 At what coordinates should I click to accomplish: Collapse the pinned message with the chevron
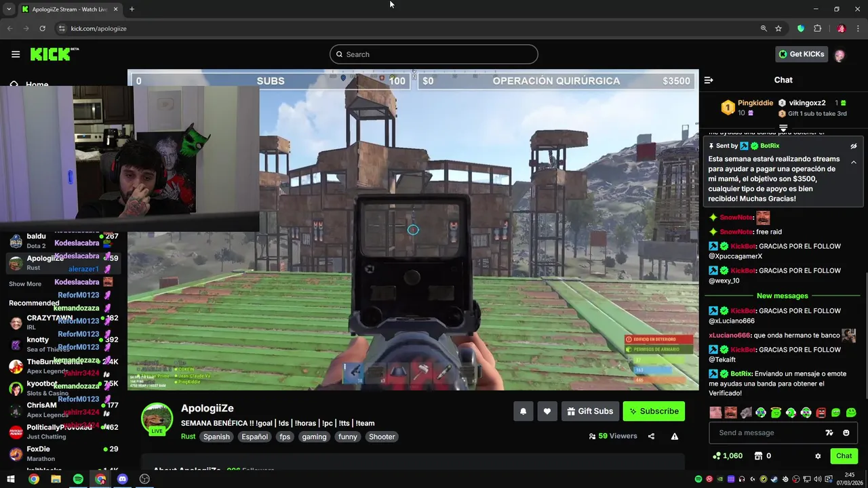854,162
